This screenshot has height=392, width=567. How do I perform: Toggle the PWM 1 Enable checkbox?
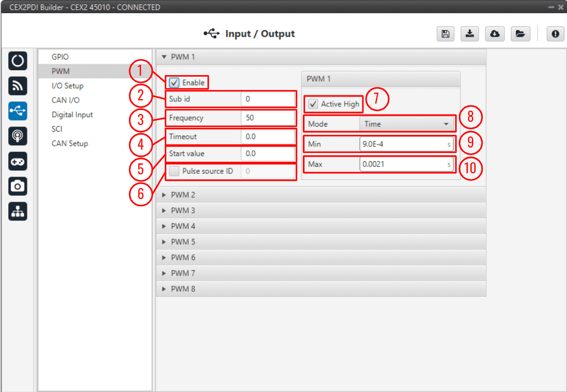coord(175,83)
